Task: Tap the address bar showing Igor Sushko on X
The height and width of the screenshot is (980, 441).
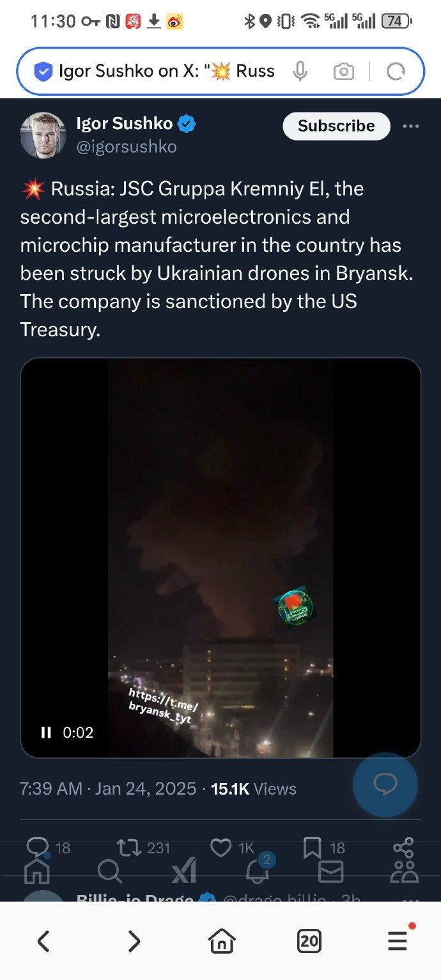Action: (166, 72)
